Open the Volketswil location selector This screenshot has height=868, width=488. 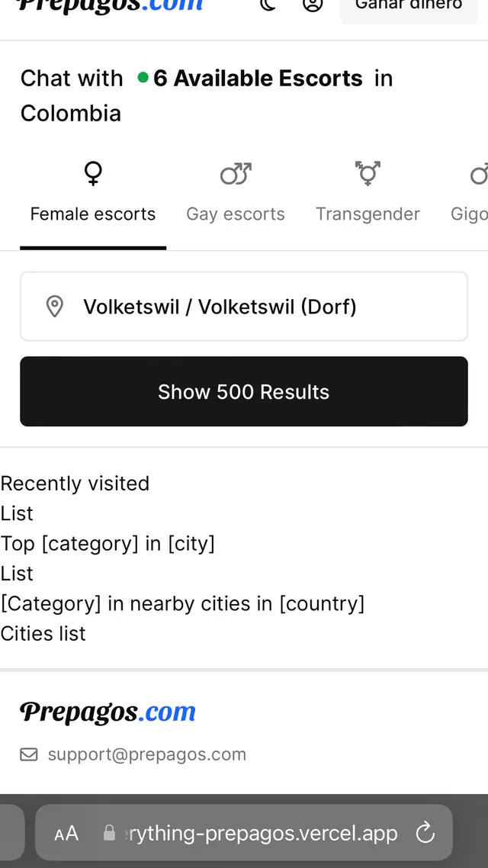(x=244, y=306)
